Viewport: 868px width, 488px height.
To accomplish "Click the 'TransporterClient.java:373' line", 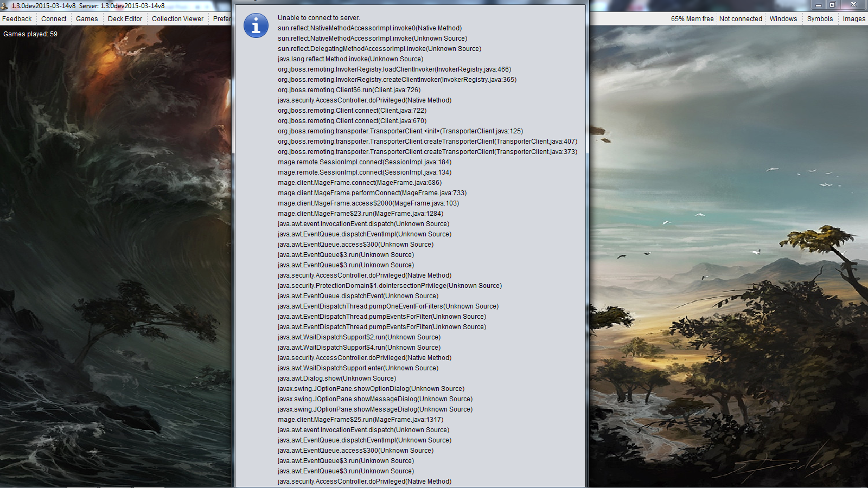I will tap(427, 152).
